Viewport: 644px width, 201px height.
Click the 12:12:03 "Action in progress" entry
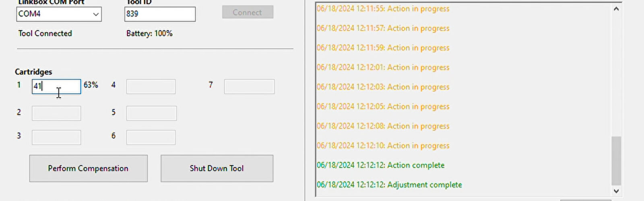pos(383,87)
